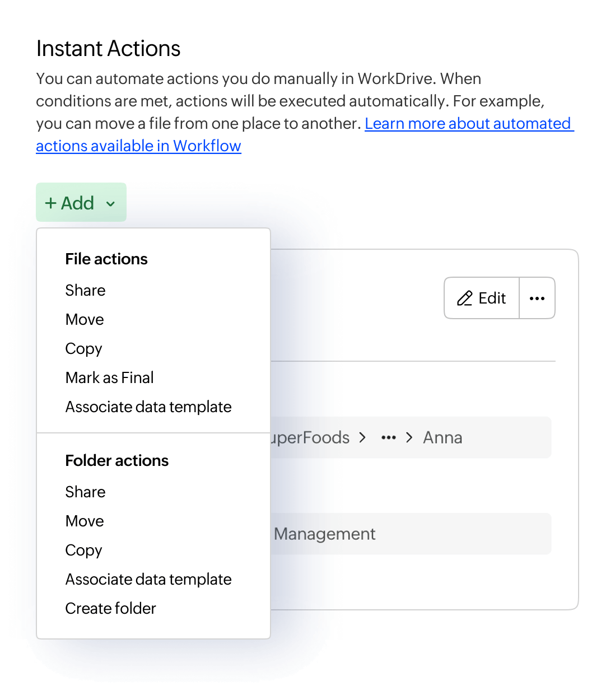The width and height of the screenshot is (615, 700).
Task: Click the chevron before Anna breadcrumb
Action: point(409,437)
